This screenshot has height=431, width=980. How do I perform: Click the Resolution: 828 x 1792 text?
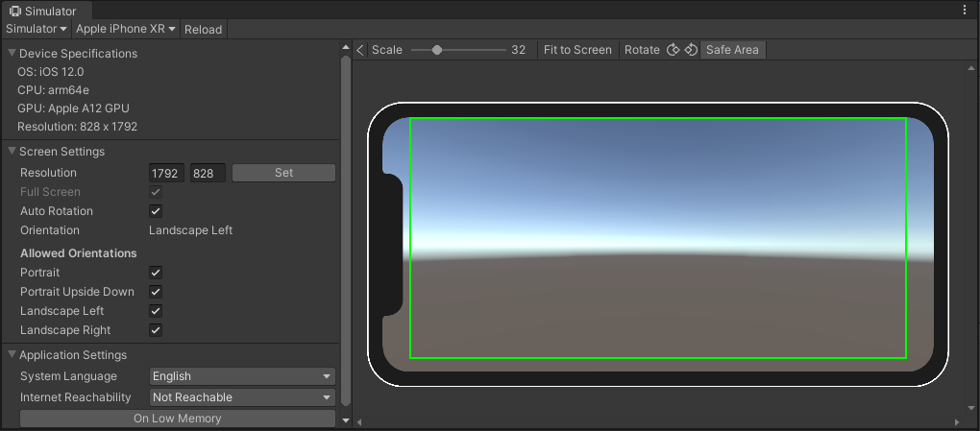(78, 127)
